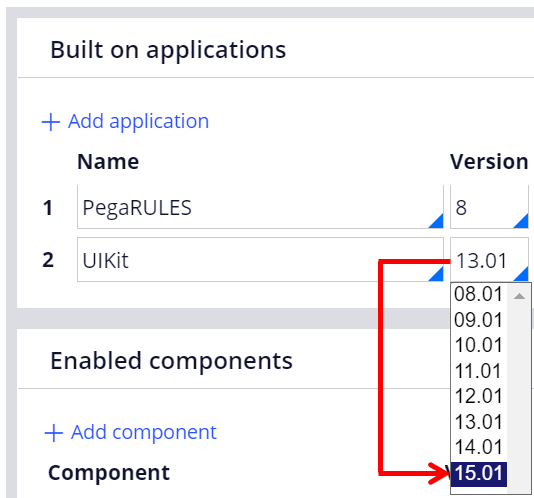Expand UIKit version 13.01 dropdown triangle
This screenshot has width=534, height=498.
[x=521, y=274]
